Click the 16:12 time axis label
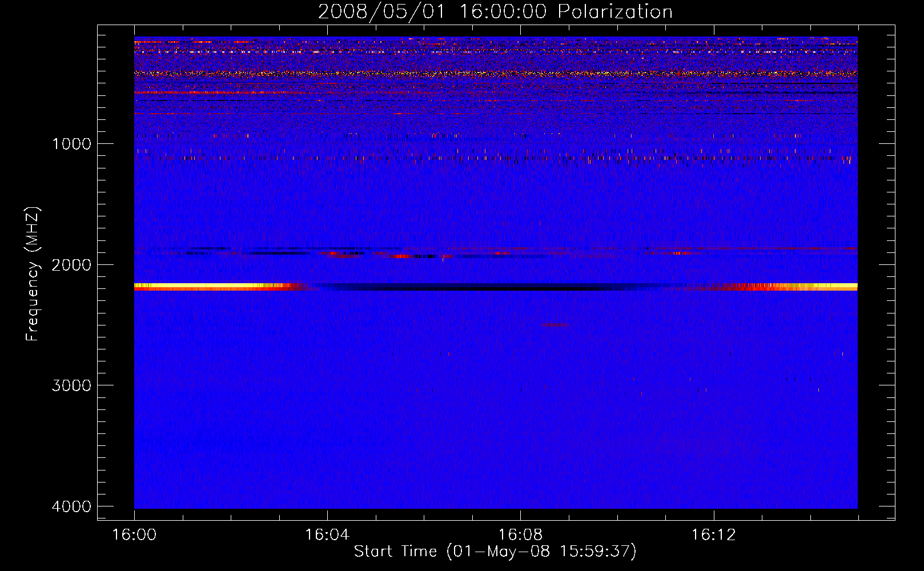The width and height of the screenshot is (924, 571). click(713, 534)
